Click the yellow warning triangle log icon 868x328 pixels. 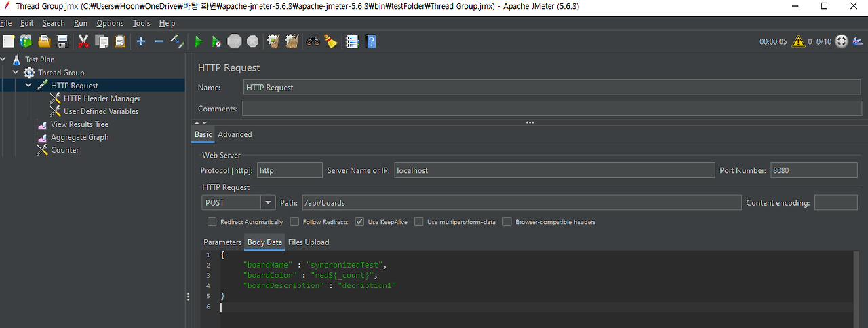[x=798, y=41]
